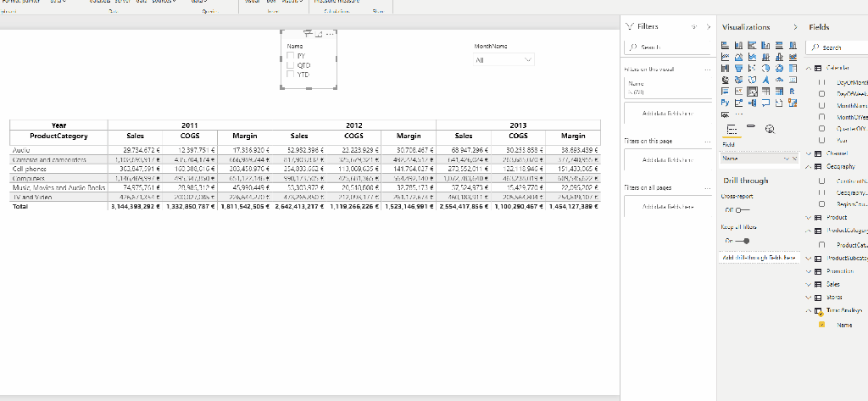
Task: Select the Python visual icon
Action: pos(726,103)
